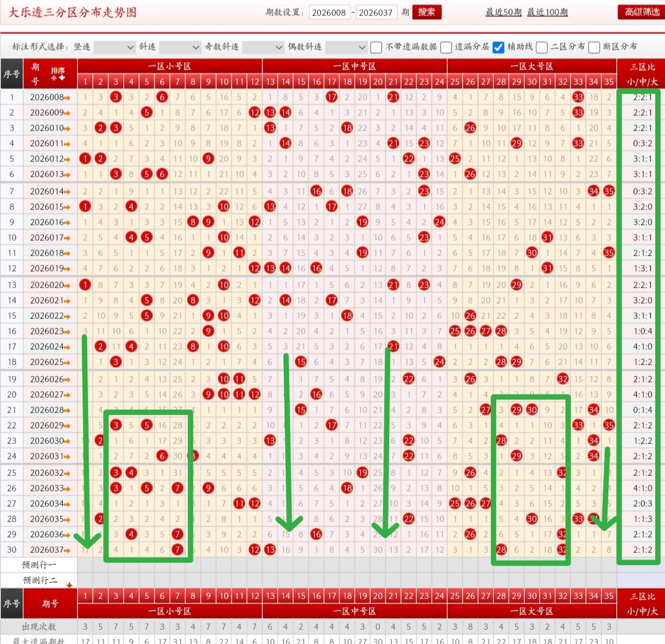Open the 奇数斜连 dropdown
Screen dimensions: 665x644
pyautogui.click(x=262, y=47)
